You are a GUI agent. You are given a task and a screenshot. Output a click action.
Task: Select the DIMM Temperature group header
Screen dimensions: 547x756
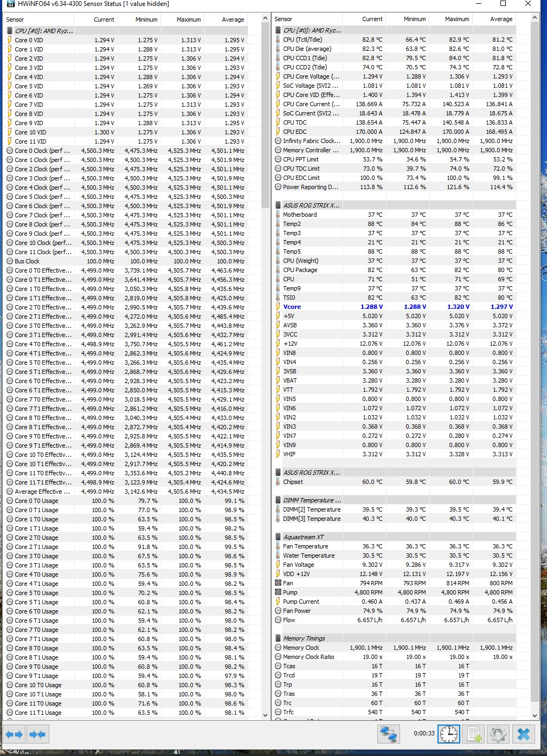click(395, 500)
